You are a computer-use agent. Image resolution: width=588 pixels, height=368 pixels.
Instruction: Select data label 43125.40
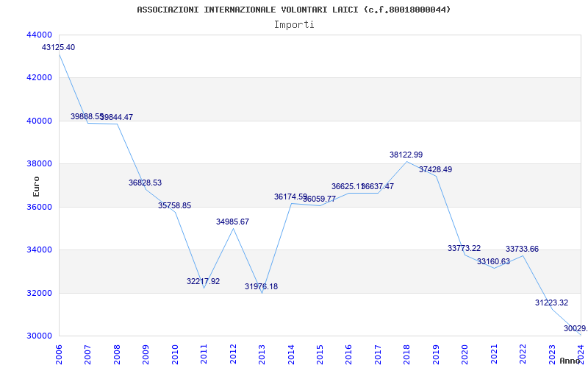pyautogui.click(x=58, y=47)
